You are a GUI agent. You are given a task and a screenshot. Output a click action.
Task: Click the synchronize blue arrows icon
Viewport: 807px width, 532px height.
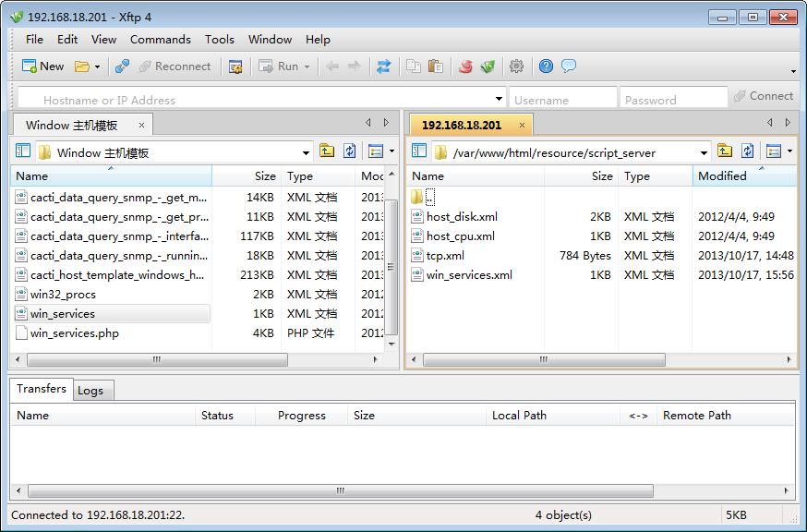tap(383, 66)
